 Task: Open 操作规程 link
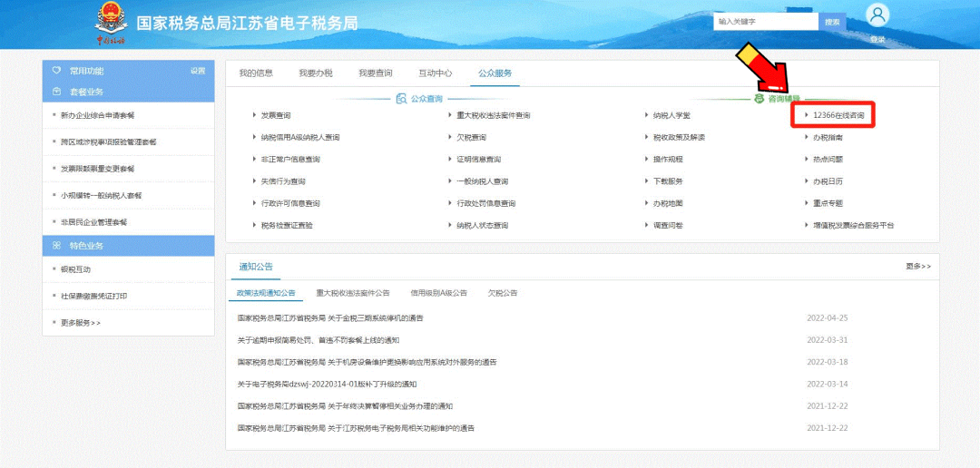[x=668, y=160]
